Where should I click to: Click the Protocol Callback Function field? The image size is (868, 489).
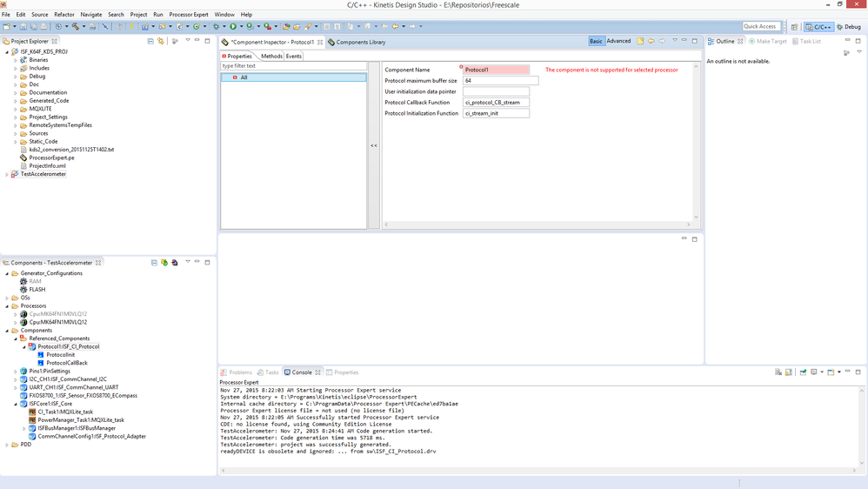pos(496,103)
